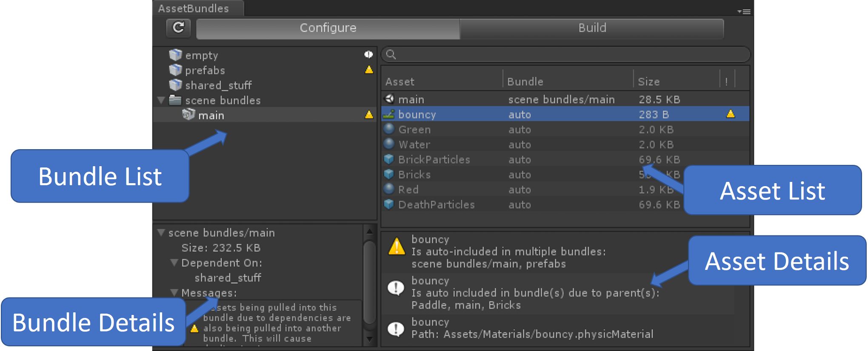868x351 pixels.
Task: Click the warning icon in bouncy asset row
Action: click(x=731, y=114)
